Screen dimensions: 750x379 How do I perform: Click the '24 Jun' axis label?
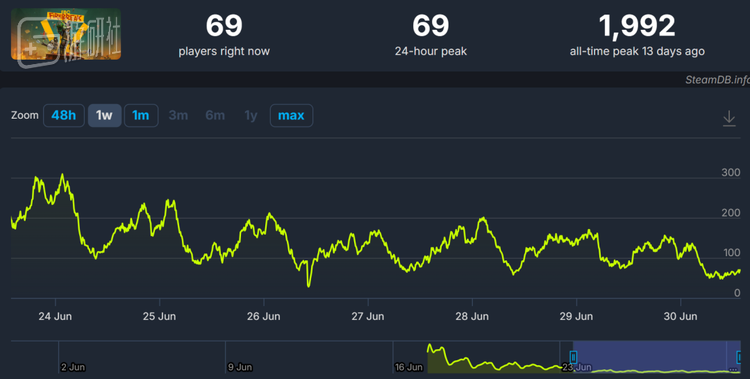(x=55, y=316)
